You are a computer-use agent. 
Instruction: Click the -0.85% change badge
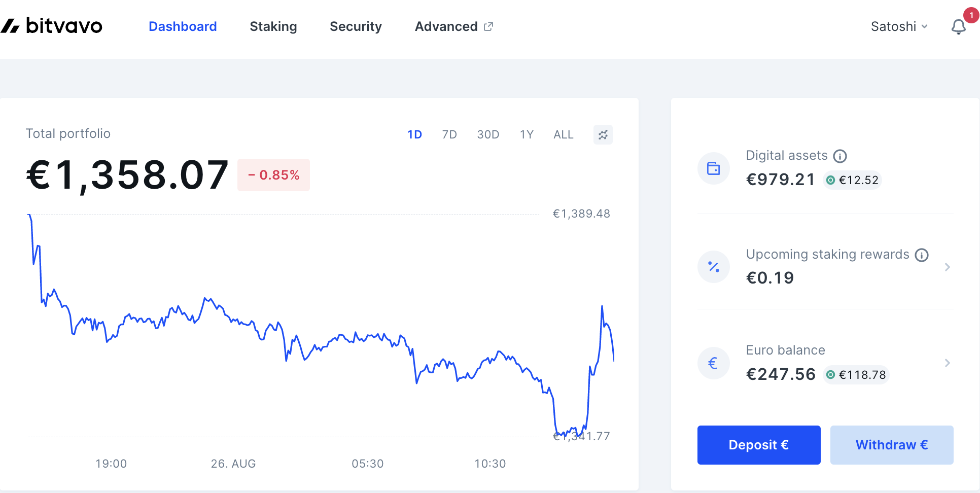coord(273,175)
